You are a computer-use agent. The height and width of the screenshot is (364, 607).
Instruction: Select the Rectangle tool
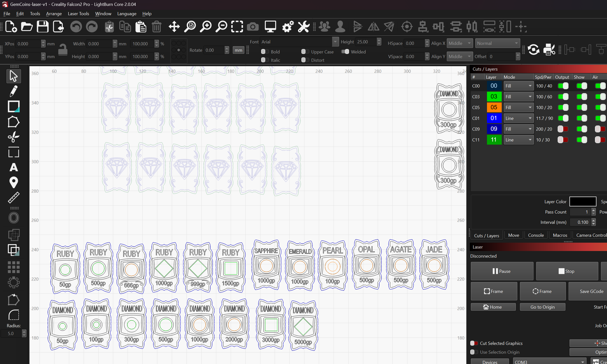(x=13, y=106)
